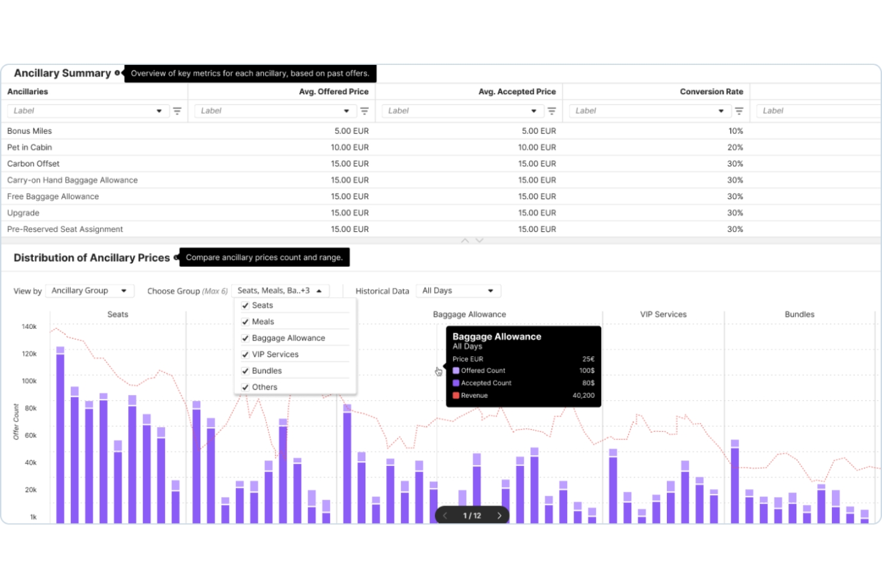Open the filter icon in the Ancillaries column
Image resolution: width=882 pixels, height=588 pixels.
click(x=178, y=111)
